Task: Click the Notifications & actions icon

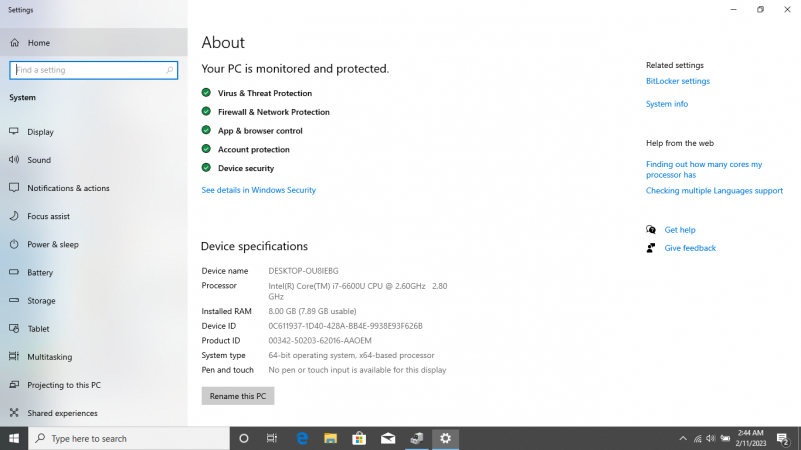Action: tap(14, 188)
